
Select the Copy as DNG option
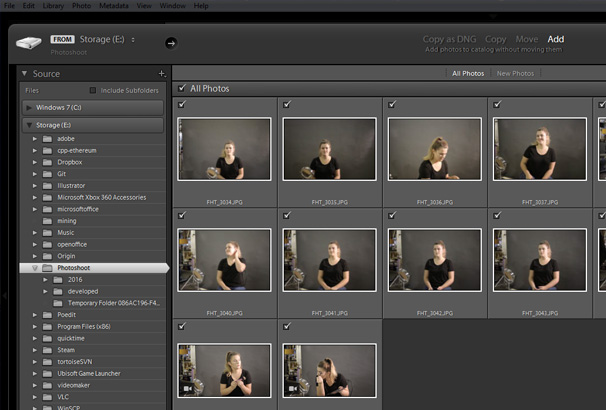[447, 39]
